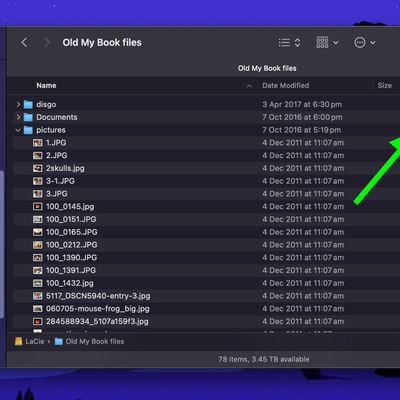Sort by the Size column header
This screenshot has width=400, height=400.
tap(385, 85)
